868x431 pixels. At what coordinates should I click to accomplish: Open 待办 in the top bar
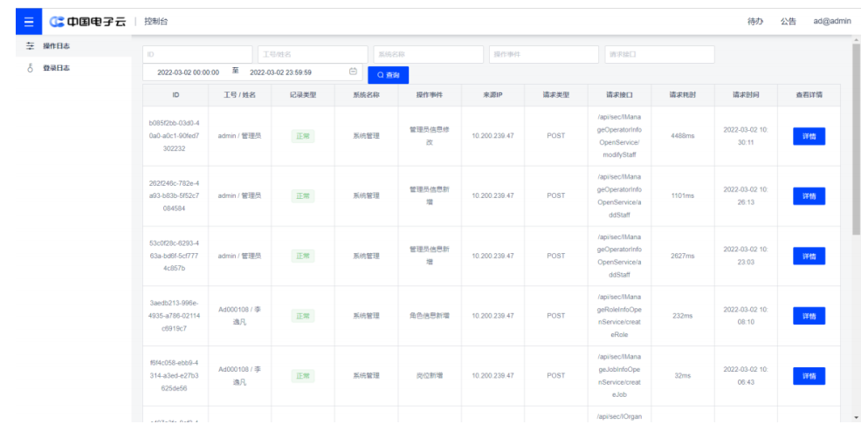pos(755,22)
